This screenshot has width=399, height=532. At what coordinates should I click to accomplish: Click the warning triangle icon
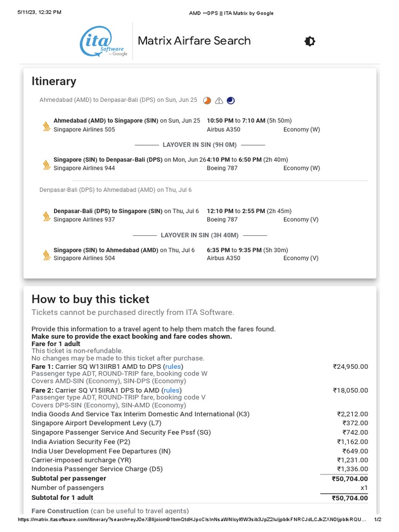pyautogui.click(x=219, y=100)
